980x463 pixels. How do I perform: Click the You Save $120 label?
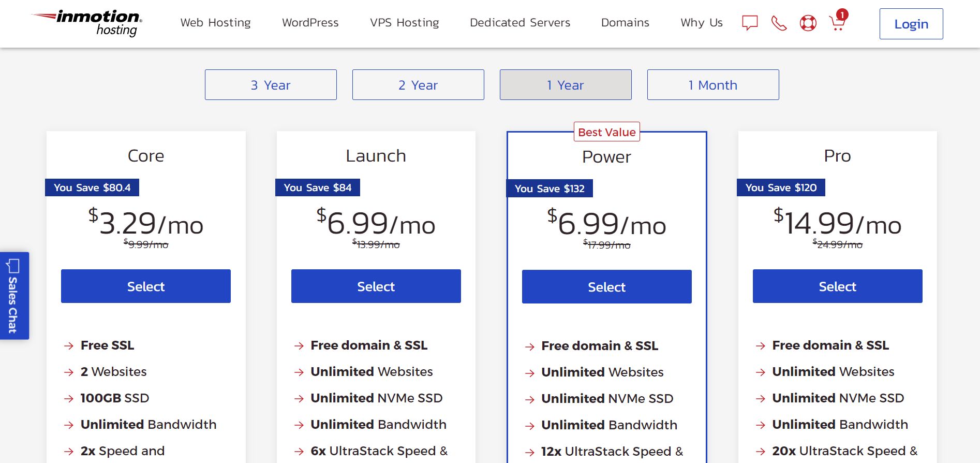[781, 187]
